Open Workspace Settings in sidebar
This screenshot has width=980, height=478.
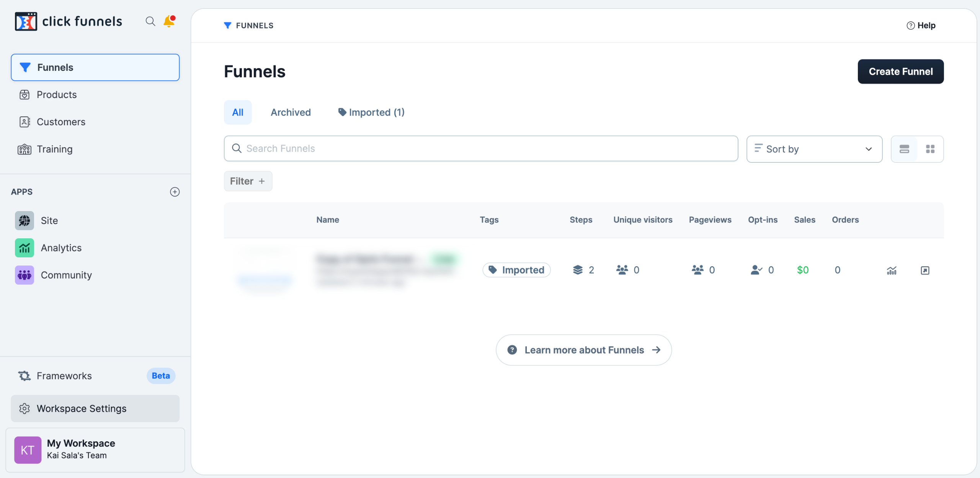(95, 409)
